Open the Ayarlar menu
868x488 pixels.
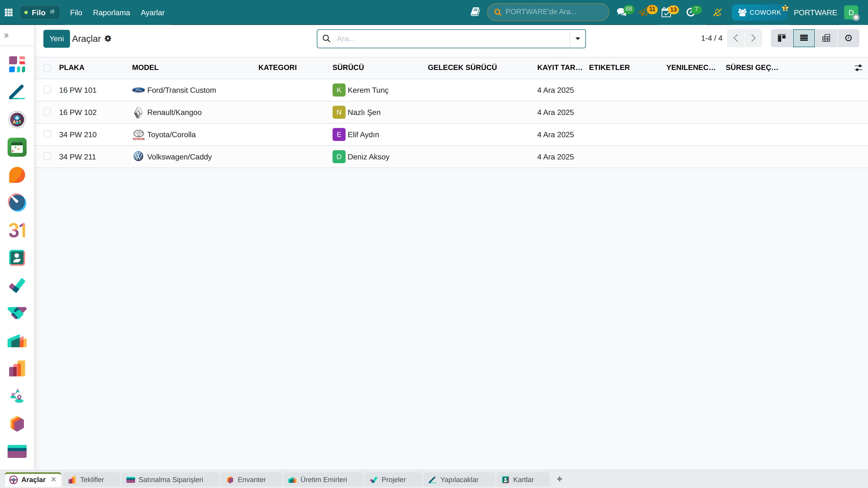click(x=153, y=12)
